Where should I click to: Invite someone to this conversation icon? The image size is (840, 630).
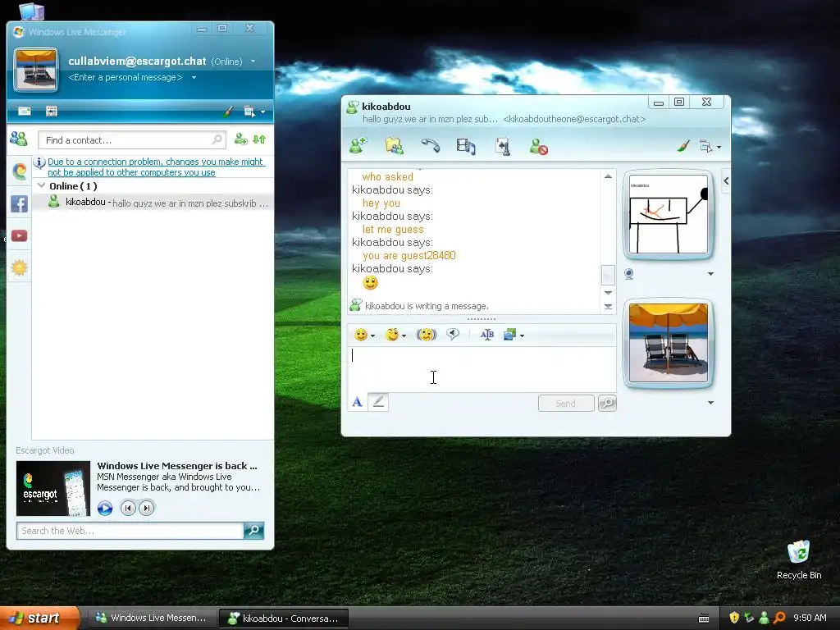358,145
